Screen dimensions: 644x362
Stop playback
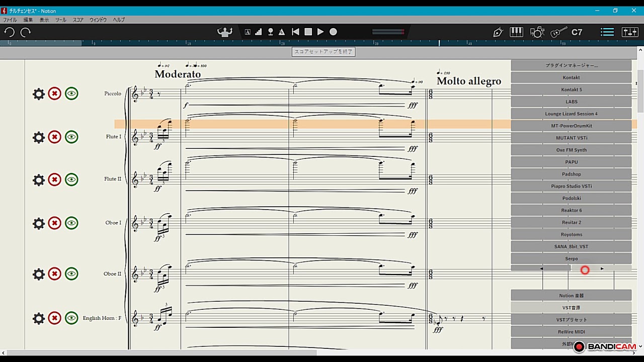(308, 32)
